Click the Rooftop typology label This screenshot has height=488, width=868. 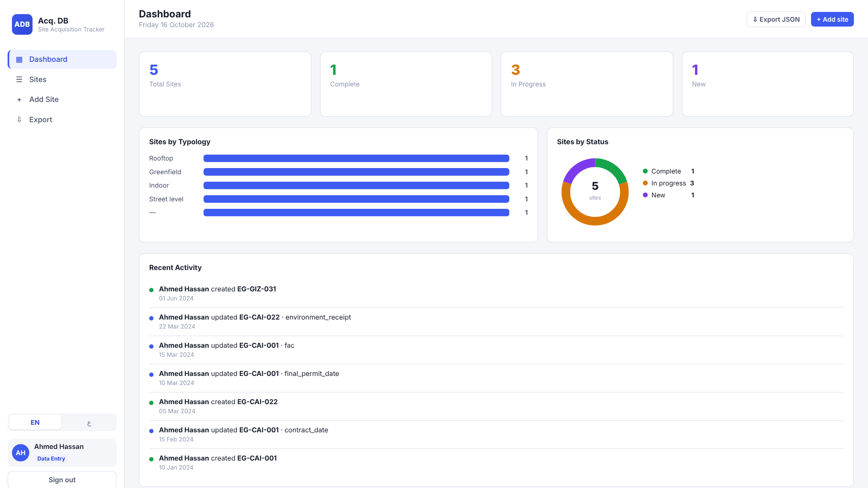(161, 158)
